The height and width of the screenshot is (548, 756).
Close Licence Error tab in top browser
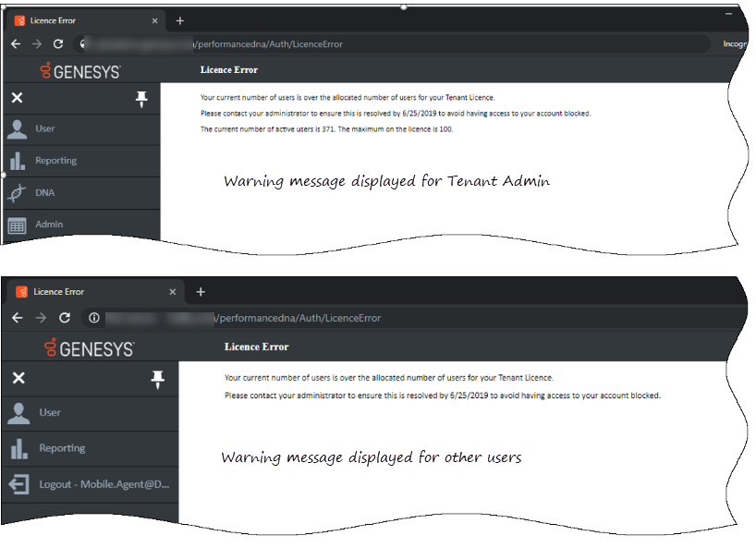[x=154, y=20]
